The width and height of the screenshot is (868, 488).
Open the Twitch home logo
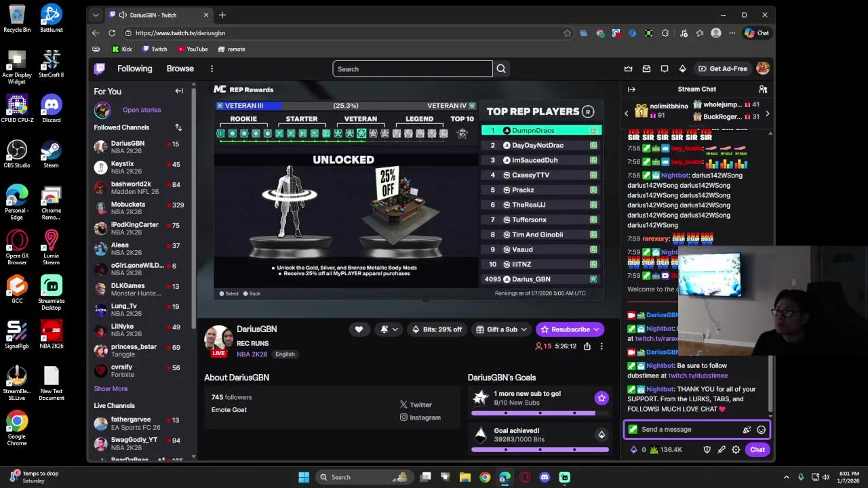(100, 68)
